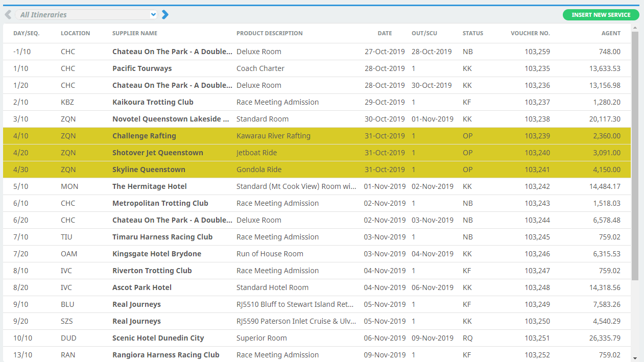Click the Status column header
Viewport: 644px width, 362px height.
473,33
